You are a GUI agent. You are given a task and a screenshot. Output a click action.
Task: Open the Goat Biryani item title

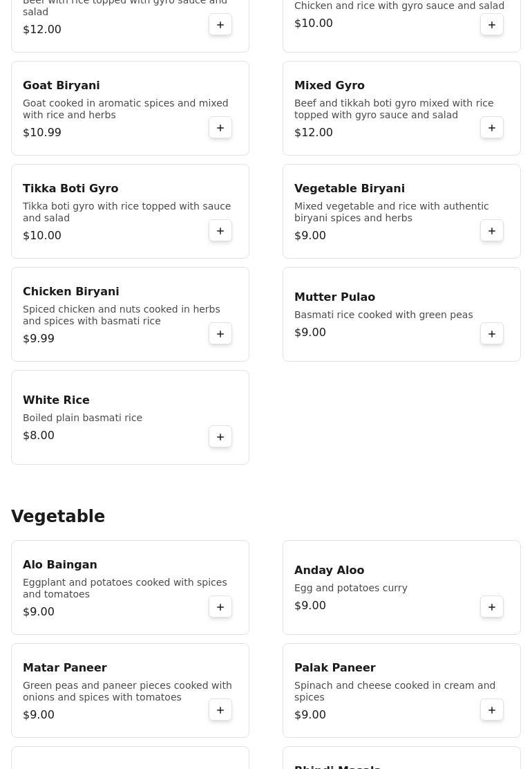61,86
